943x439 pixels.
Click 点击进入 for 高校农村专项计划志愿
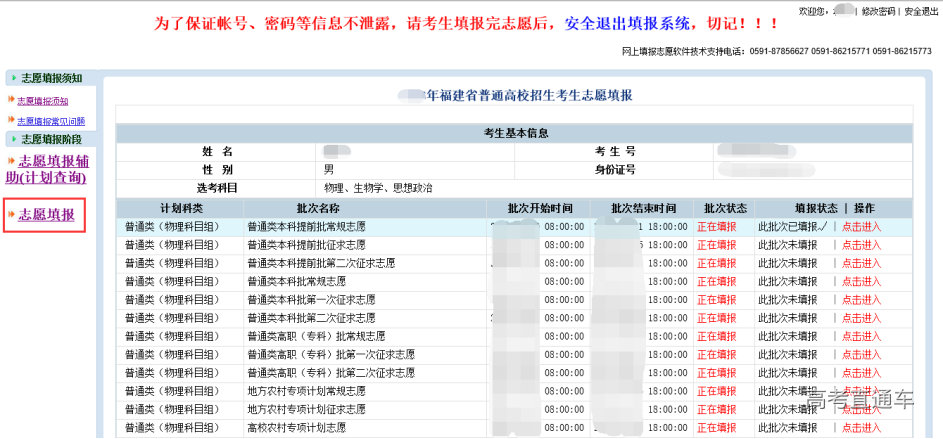tap(861, 428)
